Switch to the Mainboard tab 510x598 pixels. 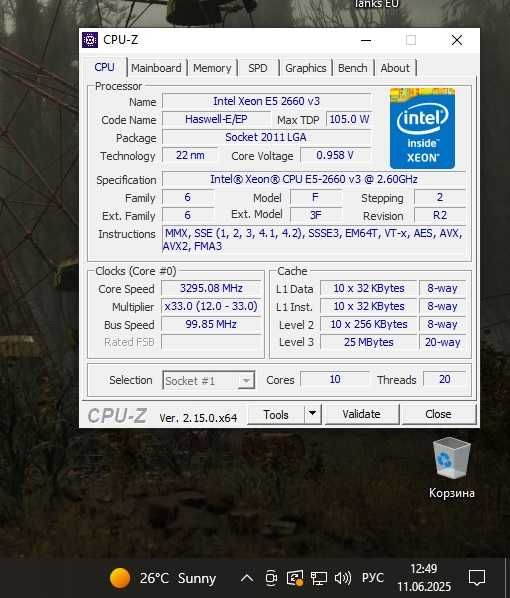coord(156,68)
